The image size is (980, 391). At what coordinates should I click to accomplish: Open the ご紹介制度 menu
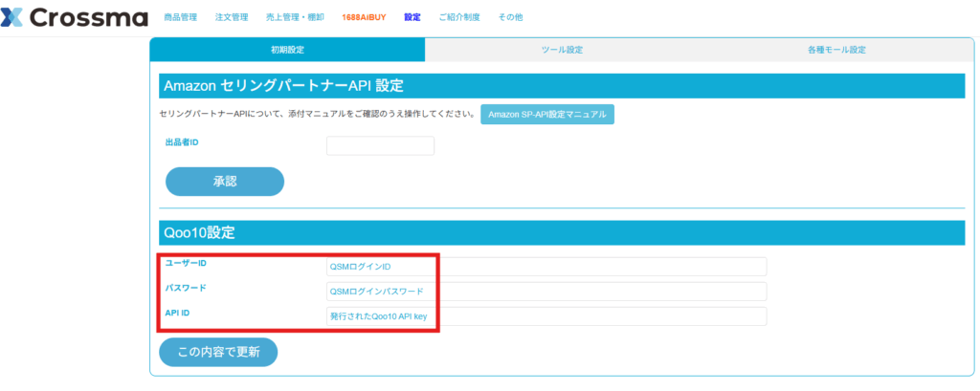click(459, 17)
